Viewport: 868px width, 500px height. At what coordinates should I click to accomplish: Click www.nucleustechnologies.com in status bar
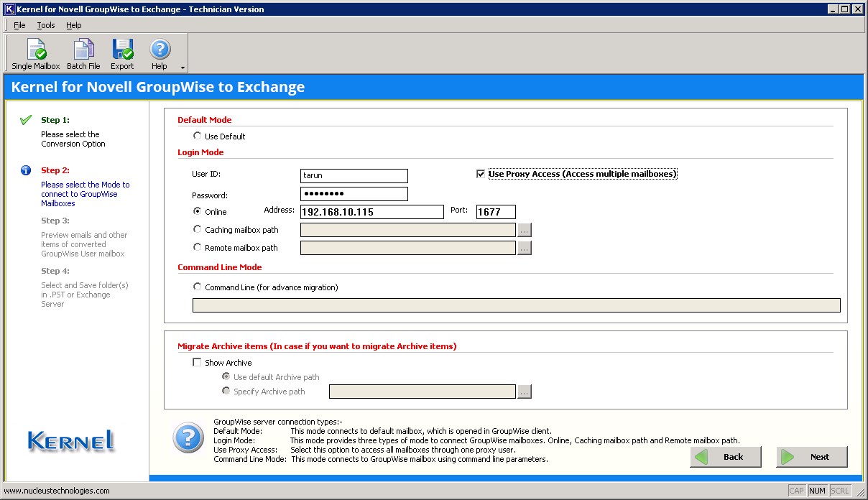(x=57, y=491)
